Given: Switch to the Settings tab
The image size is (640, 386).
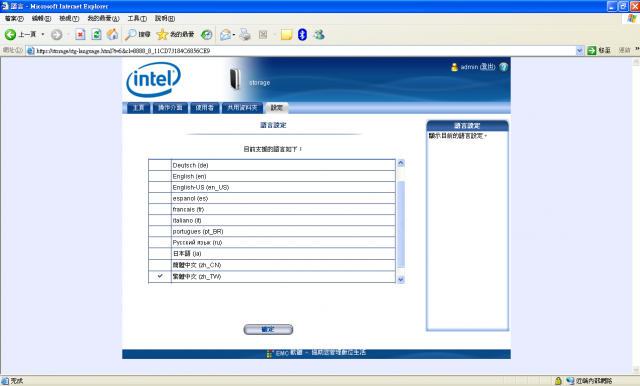Looking at the screenshot, I should tap(277, 108).
